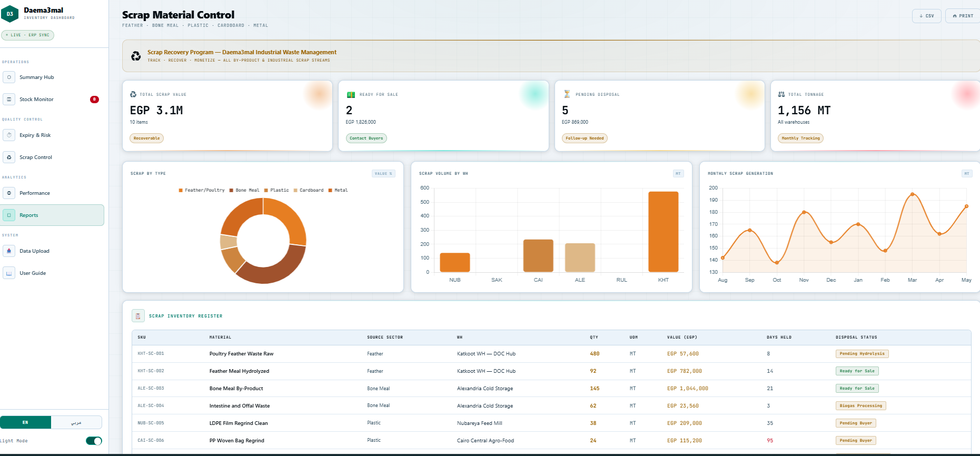The height and width of the screenshot is (456, 980).
Task: Open Summary Hub sidebar icon
Action: pos(9,77)
